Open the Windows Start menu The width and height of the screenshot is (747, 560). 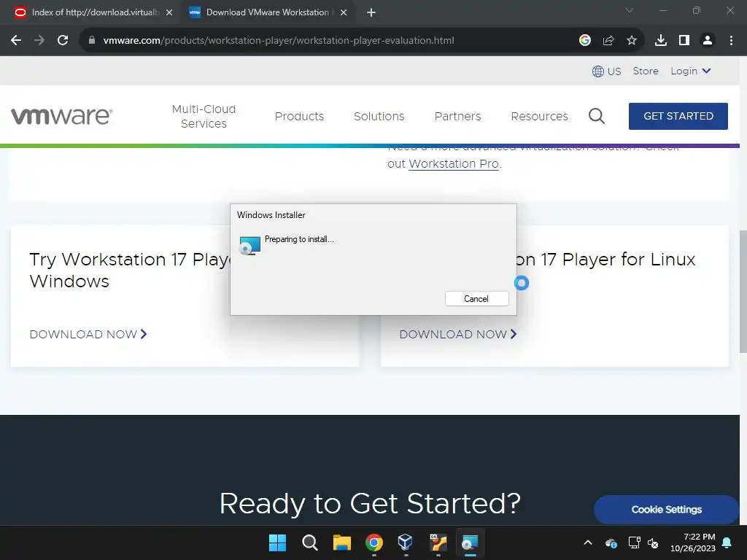click(277, 542)
